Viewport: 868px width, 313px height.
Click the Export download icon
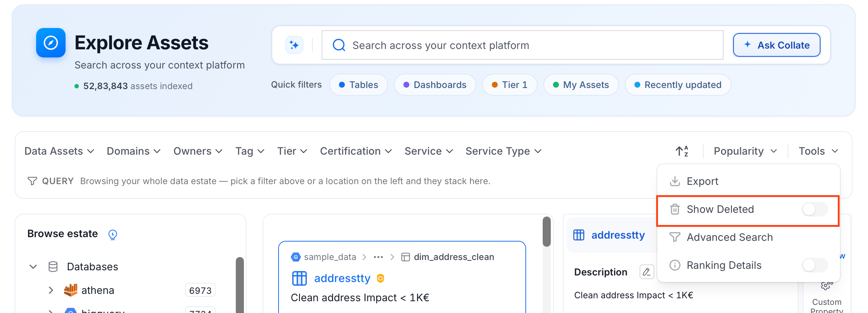pyautogui.click(x=675, y=181)
